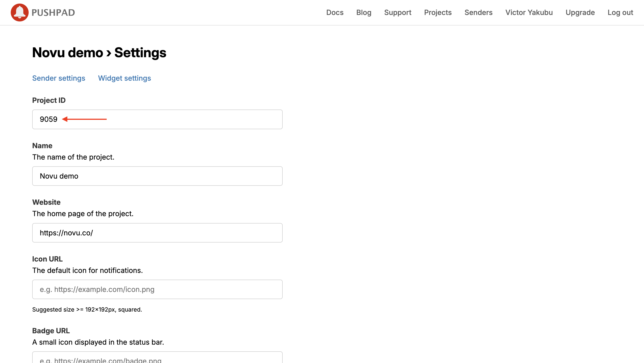Go to the Blog link
Screen dimensions: 644x363
click(364, 13)
